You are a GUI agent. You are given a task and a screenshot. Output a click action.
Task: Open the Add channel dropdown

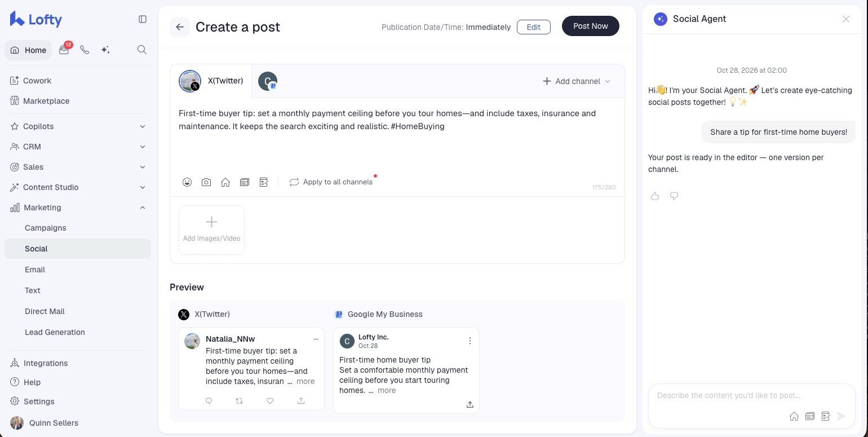(577, 81)
